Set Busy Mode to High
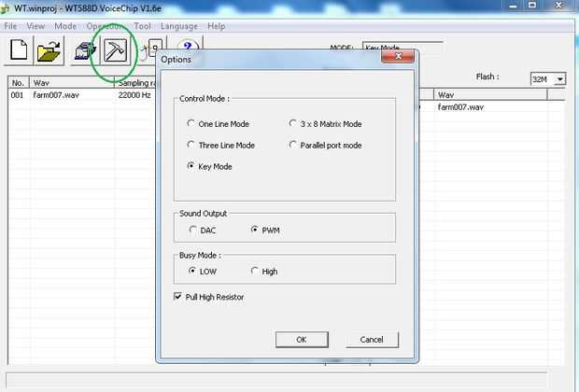This screenshot has height=392, width=579. [x=254, y=271]
